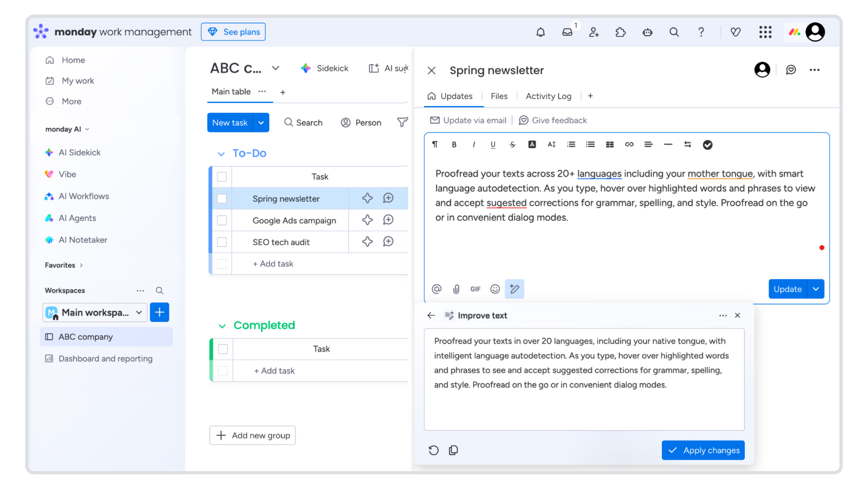Open the help question mark
868x489 pixels.
tap(701, 32)
